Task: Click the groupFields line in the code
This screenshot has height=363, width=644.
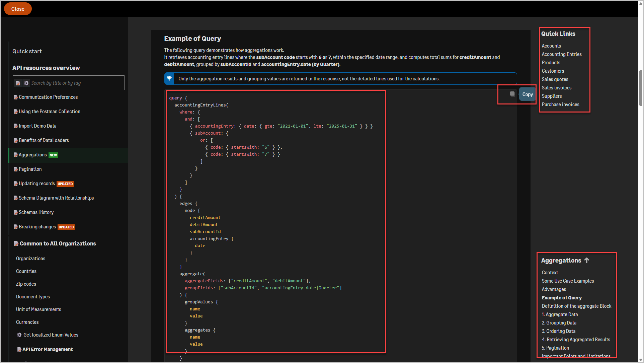Action: pyautogui.click(x=263, y=288)
